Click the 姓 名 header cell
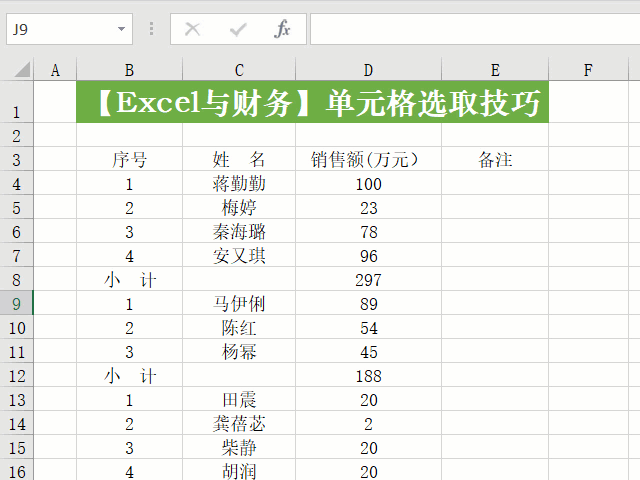This screenshot has width=640, height=480. (239, 159)
